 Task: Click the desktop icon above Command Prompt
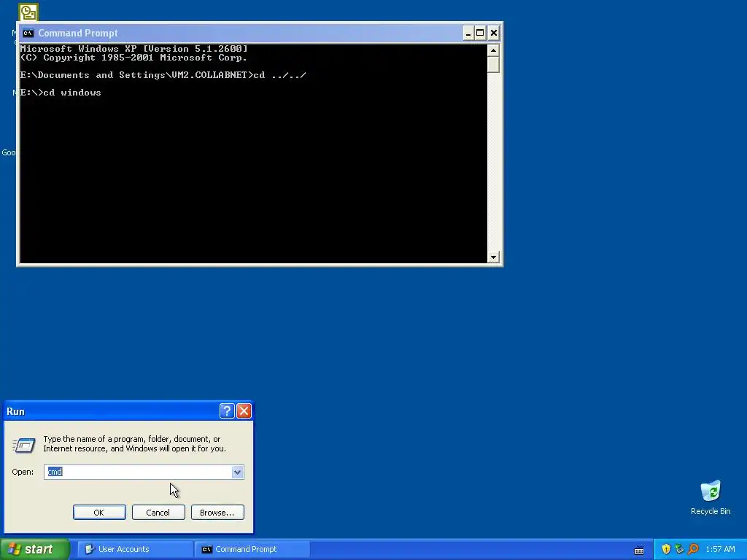28,12
